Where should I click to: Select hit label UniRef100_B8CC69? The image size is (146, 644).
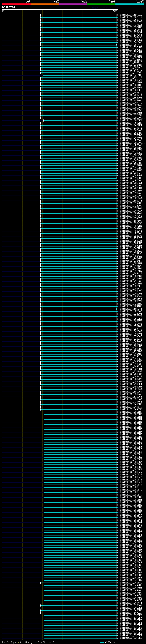(x=131, y=392)
